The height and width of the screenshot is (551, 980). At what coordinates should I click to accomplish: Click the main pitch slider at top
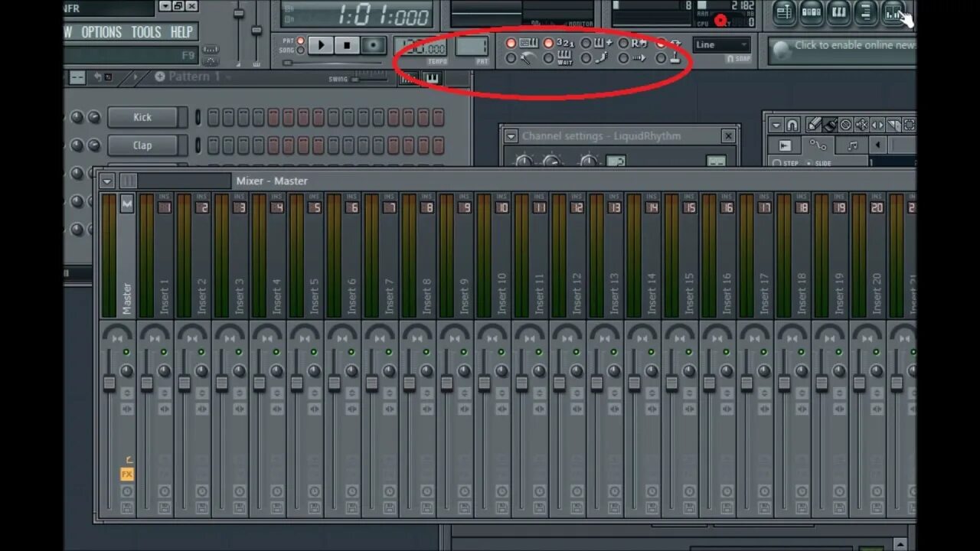(258, 31)
